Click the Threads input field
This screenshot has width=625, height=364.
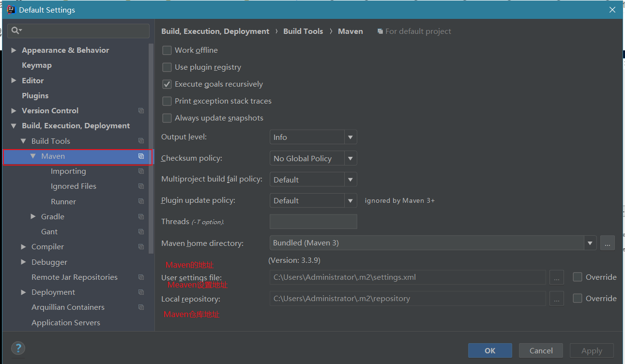click(x=313, y=222)
